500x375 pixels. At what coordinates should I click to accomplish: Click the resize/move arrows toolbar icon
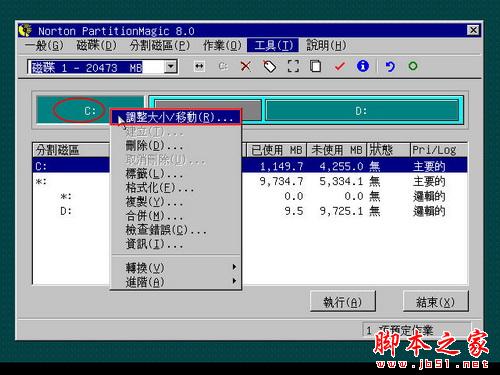point(199,66)
